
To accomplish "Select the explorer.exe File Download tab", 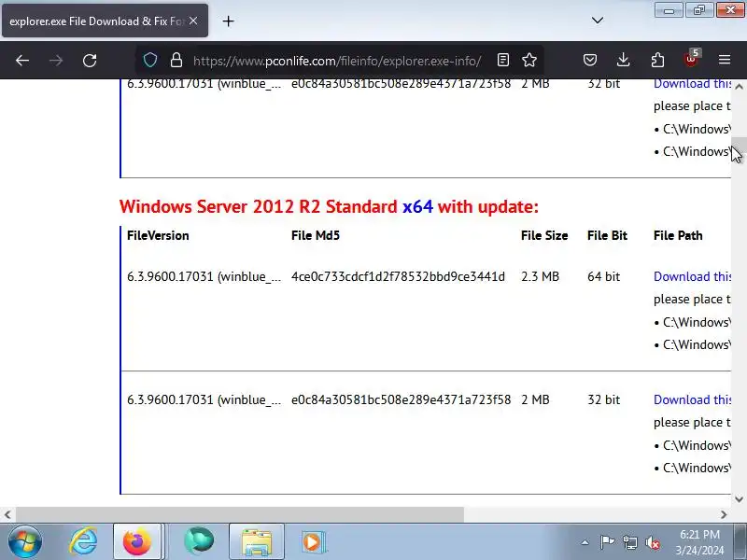I will tap(105, 21).
